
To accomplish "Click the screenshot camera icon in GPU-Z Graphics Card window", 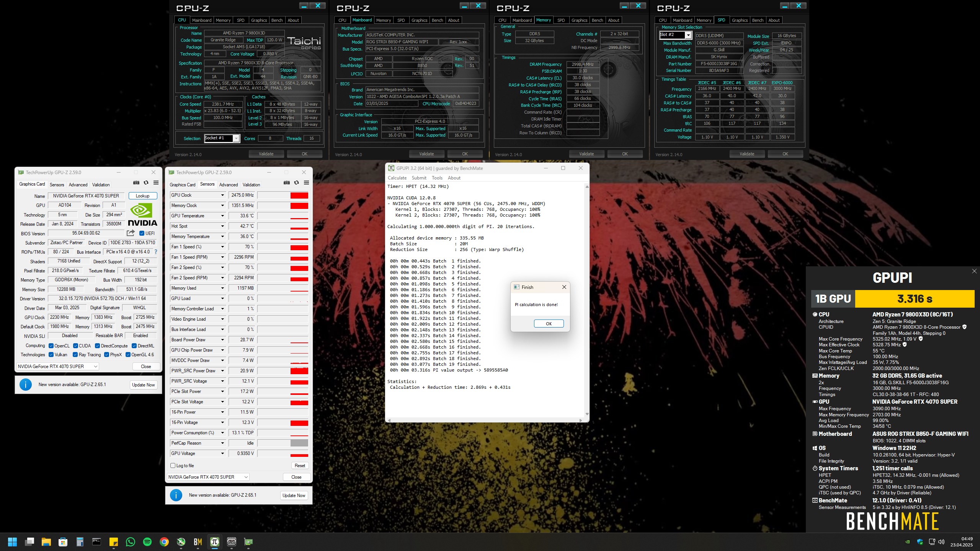I will tap(136, 183).
